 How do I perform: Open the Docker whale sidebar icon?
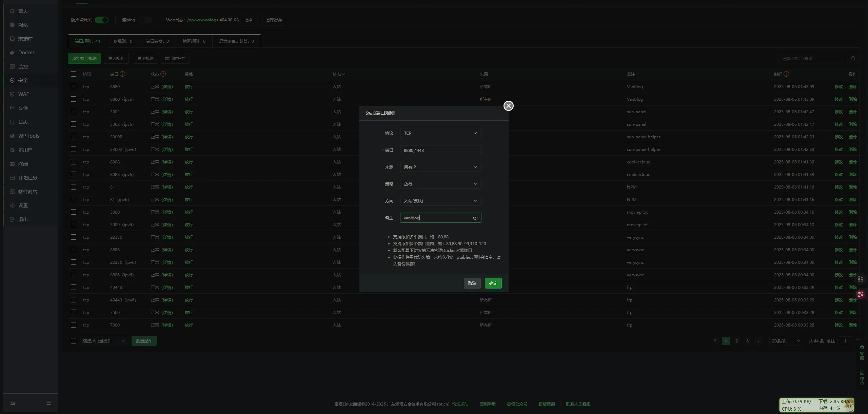coord(12,53)
